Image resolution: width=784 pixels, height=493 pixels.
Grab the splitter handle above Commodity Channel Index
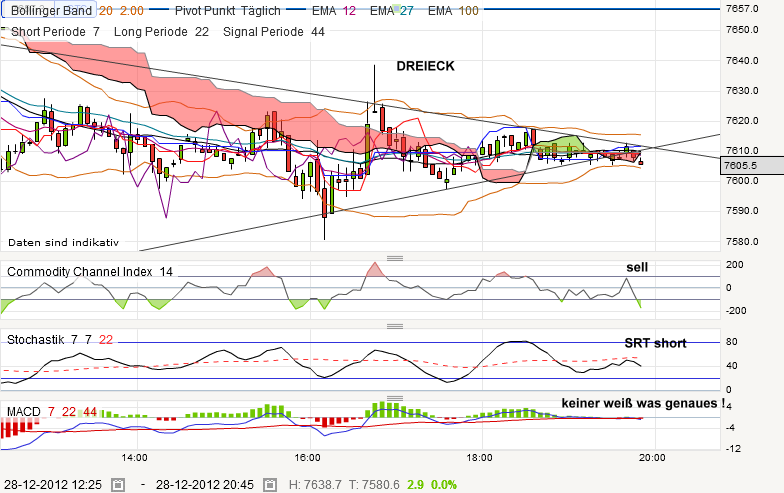(395, 258)
